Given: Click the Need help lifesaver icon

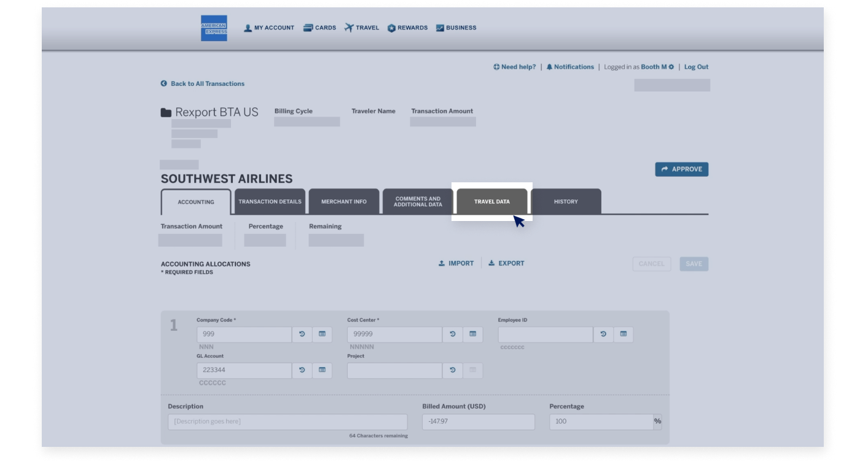Looking at the screenshot, I should coord(496,66).
